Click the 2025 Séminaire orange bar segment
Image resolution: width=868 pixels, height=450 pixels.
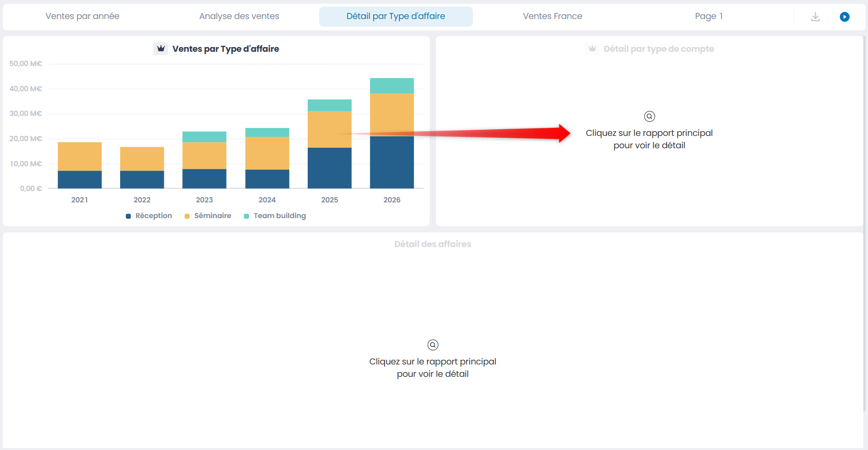[330, 129]
